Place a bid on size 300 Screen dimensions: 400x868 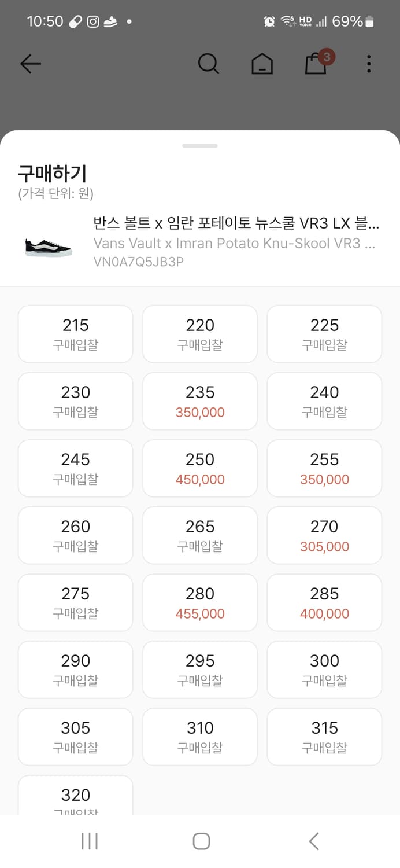pos(324,670)
